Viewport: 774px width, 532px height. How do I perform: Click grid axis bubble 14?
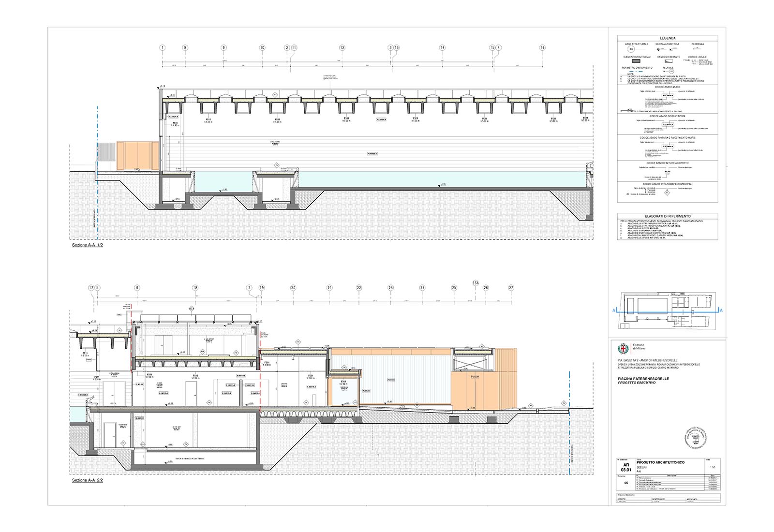point(442,48)
